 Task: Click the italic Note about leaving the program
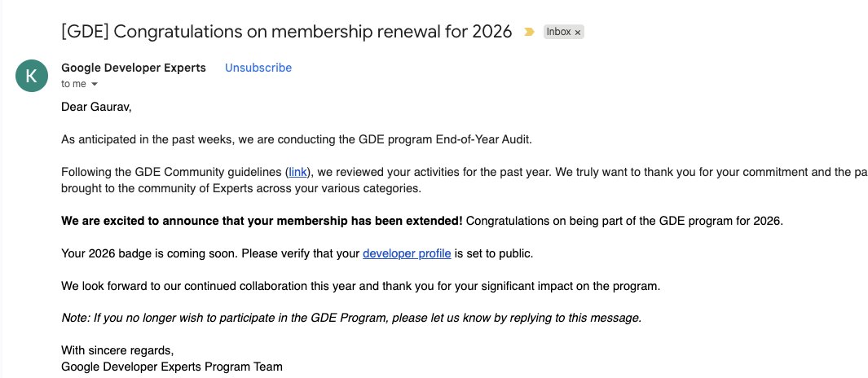pos(351,319)
